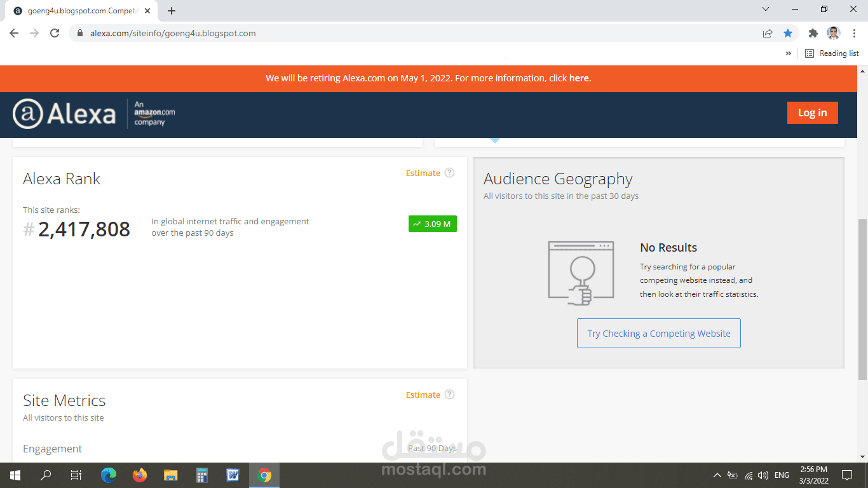
Task: Open the volume speaker tray icon
Action: pyautogui.click(x=763, y=475)
